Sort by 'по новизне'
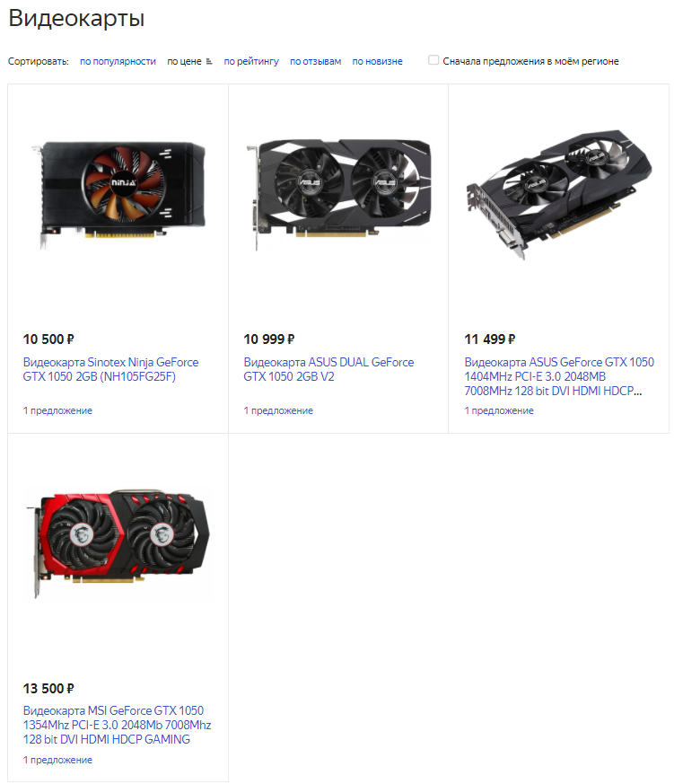674x784 pixels. (x=377, y=61)
